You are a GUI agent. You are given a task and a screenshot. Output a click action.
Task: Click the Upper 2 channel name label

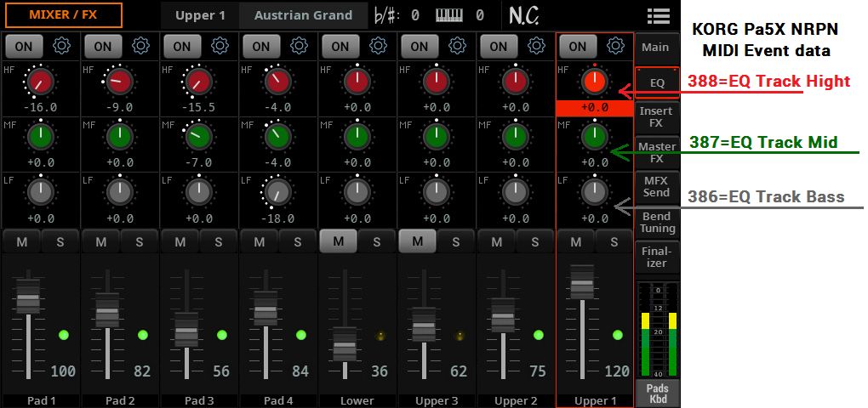516,401
